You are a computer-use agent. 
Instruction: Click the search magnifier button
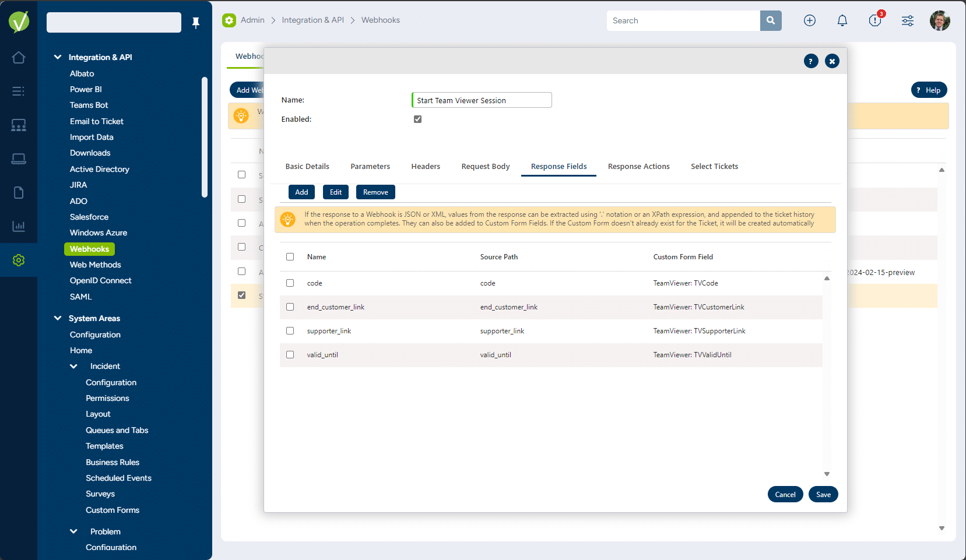click(771, 20)
